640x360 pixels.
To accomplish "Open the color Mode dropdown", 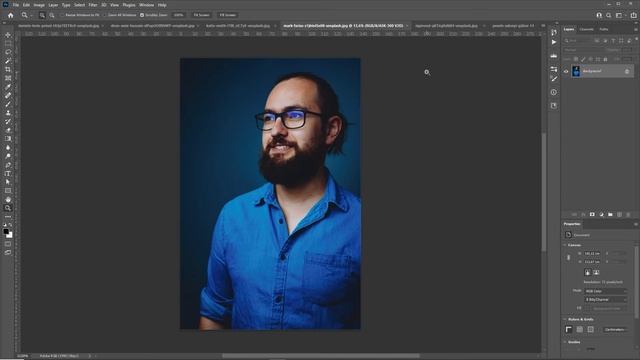I will (x=606, y=291).
